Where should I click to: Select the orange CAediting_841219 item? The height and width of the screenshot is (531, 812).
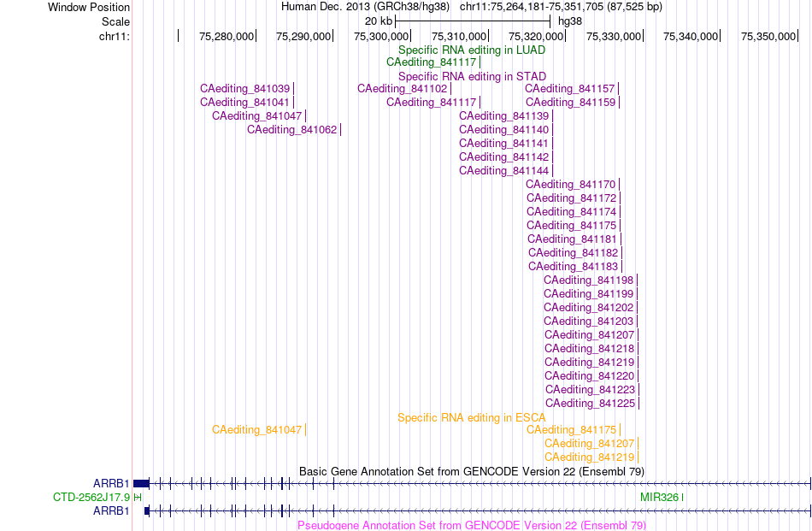pyautogui.click(x=589, y=457)
